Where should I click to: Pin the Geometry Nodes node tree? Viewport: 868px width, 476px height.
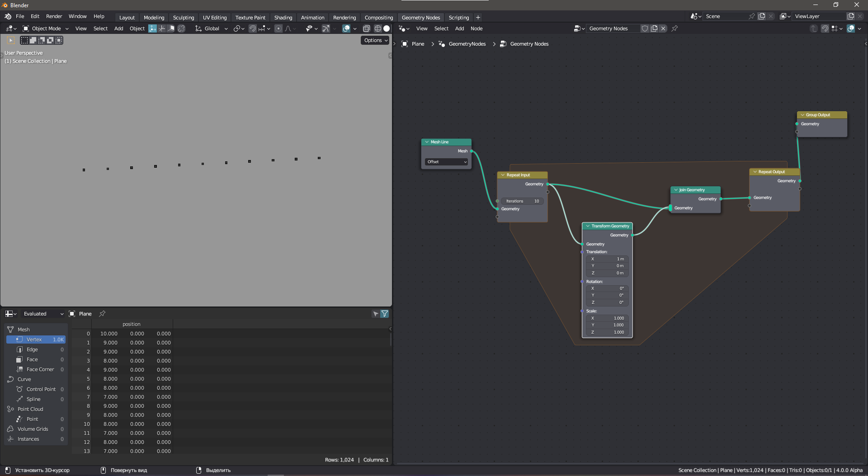point(675,28)
